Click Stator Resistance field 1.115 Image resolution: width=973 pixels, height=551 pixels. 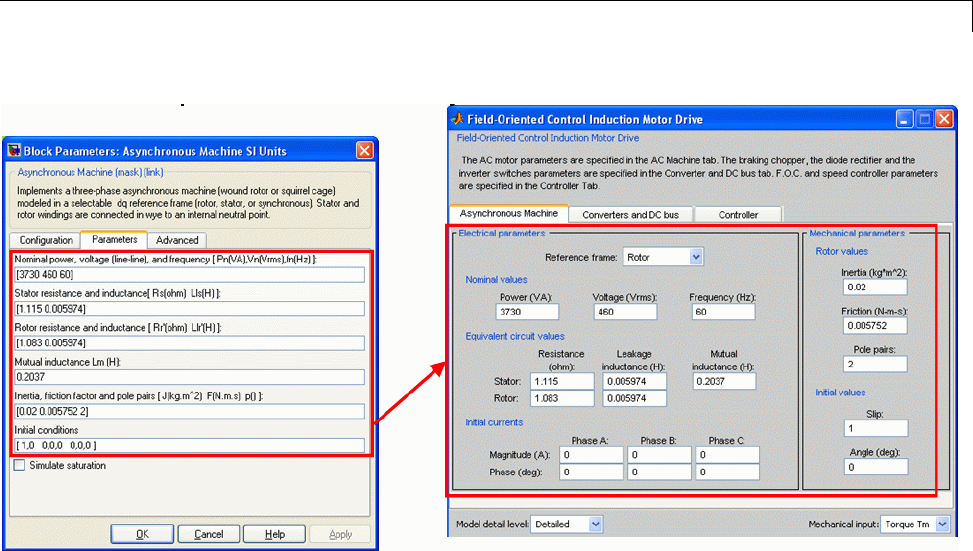[x=562, y=381]
